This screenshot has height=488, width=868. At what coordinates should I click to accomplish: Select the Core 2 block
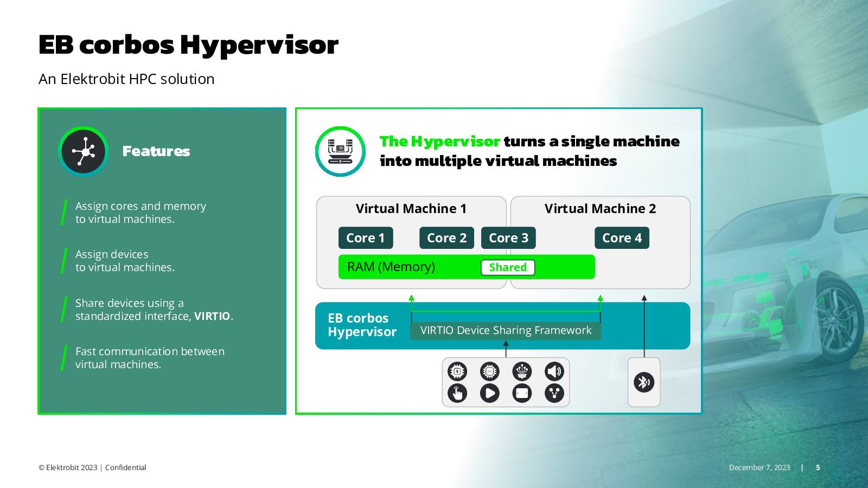pos(446,238)
